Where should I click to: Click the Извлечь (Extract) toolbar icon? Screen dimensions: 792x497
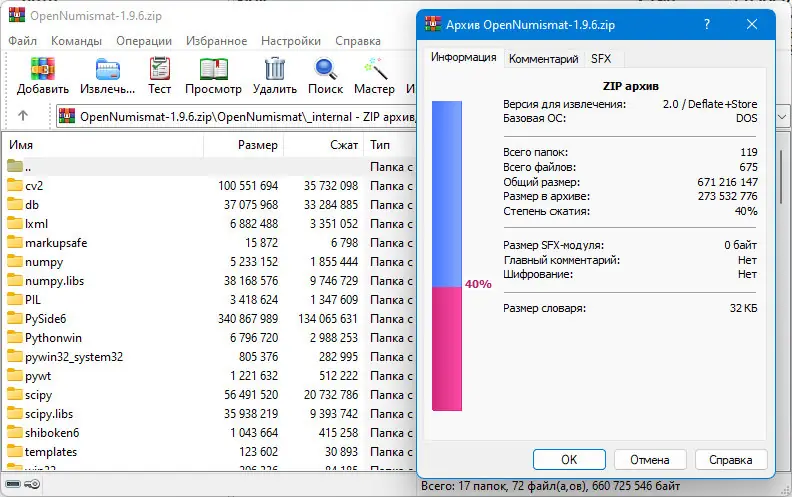point(108,69)
